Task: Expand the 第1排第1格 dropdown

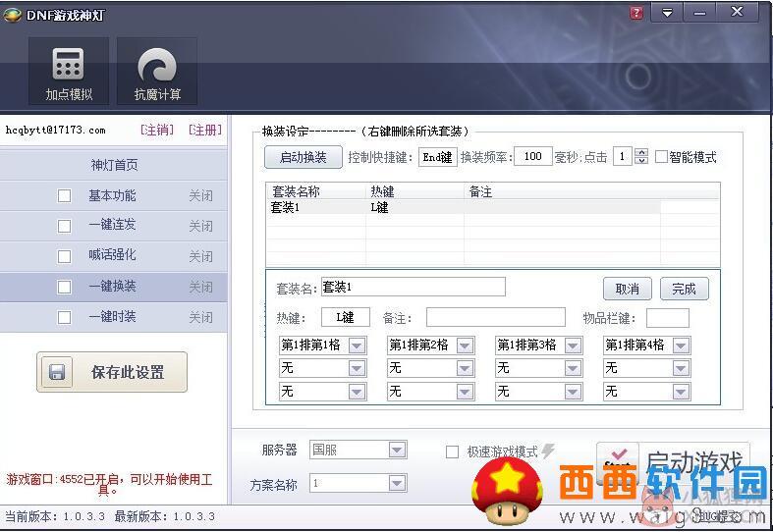Action: tap(357, 346)
